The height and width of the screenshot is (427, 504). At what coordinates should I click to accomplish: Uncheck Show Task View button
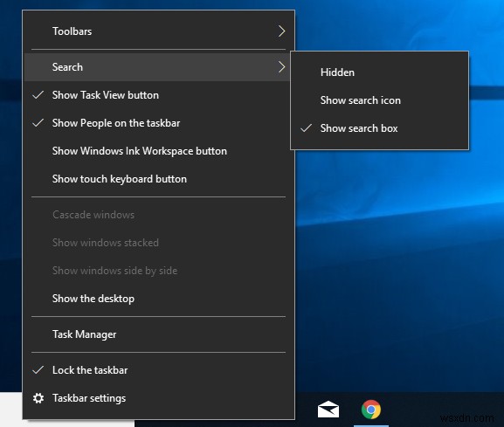(159, 95)
